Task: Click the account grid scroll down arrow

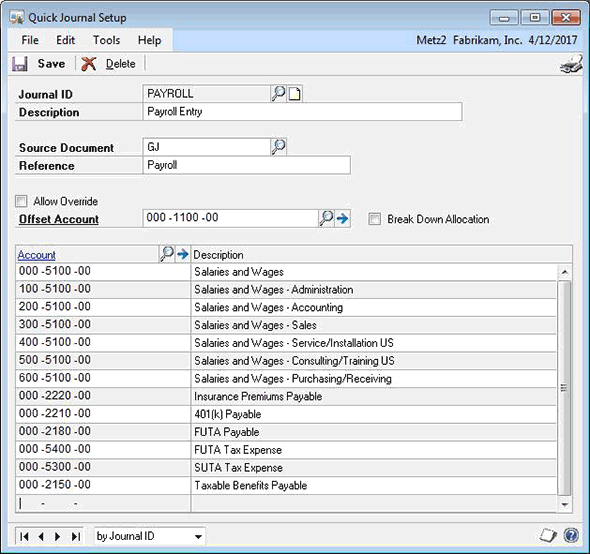Action: (564, 504)
